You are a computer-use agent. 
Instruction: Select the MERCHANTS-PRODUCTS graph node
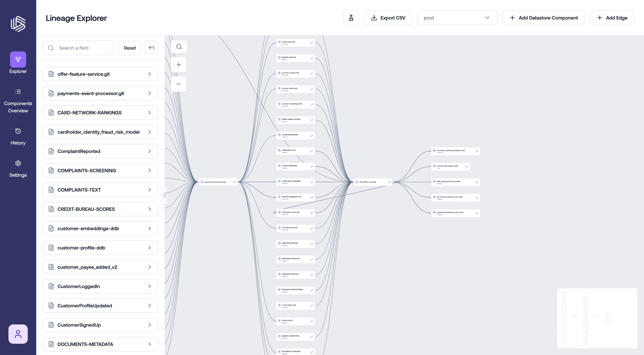(x=295, y=259)
